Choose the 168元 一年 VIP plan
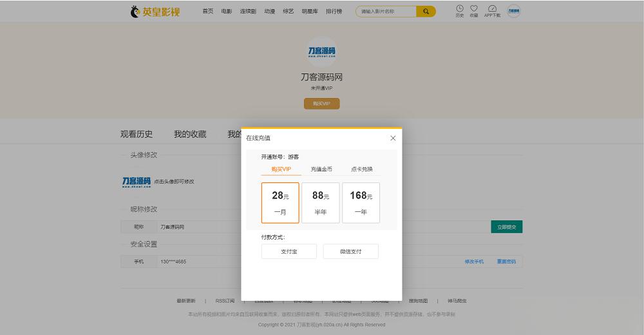The width and height of the screenshot is (644, 335). pyautogui.click(x=361, y=203)
